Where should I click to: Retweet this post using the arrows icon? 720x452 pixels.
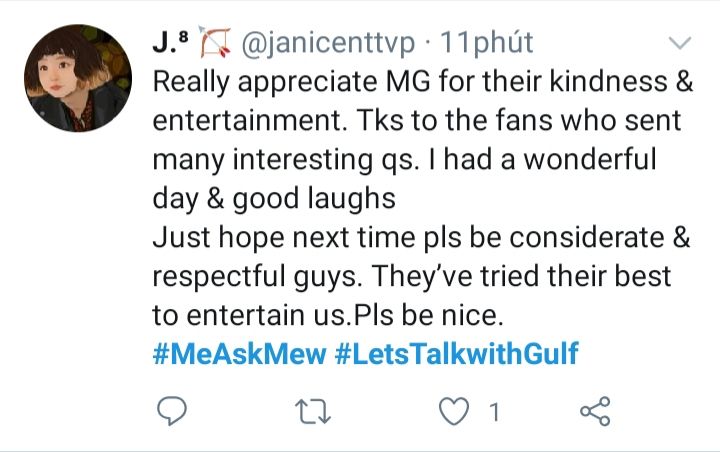[313, 411]
